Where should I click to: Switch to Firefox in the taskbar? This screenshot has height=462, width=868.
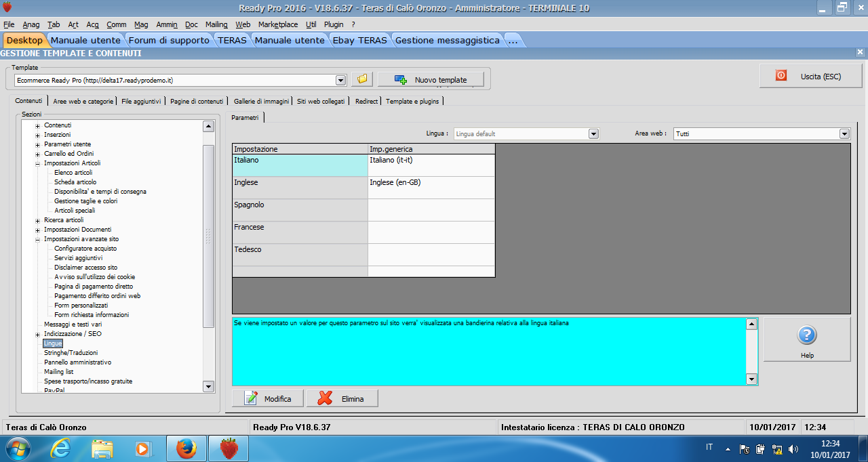point(186,448)
